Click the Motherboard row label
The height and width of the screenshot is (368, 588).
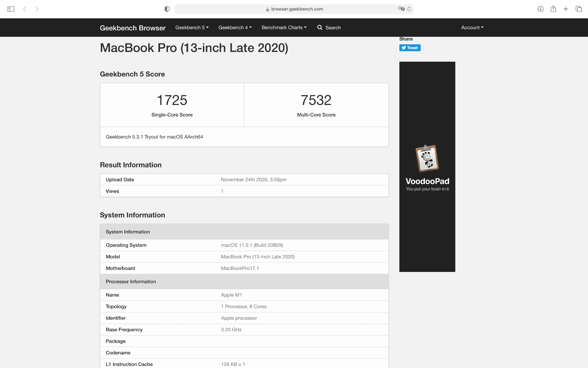(121, 268)
